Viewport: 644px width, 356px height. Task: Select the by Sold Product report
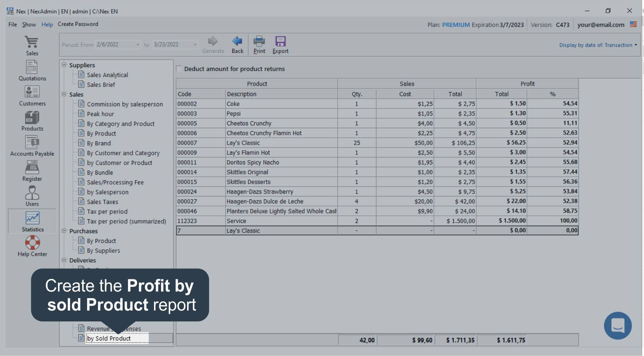click(x=109, y=338)
